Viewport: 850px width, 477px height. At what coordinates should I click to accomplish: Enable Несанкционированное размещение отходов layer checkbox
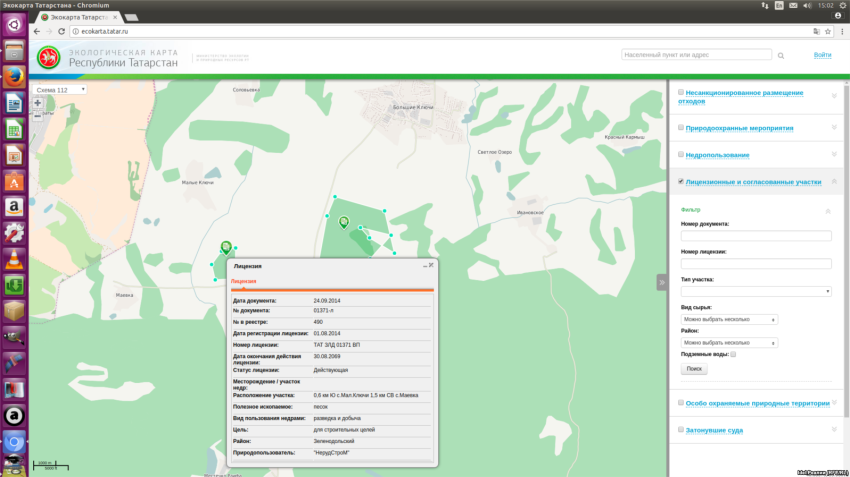[681, 93]
